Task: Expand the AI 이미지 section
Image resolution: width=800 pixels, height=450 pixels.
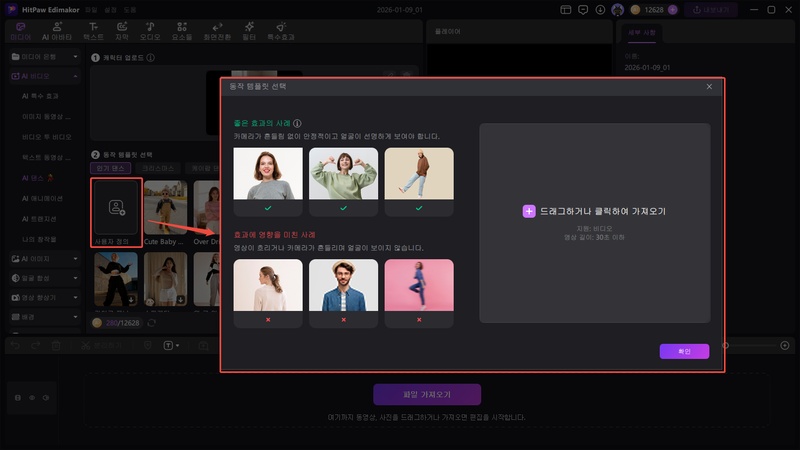Action: 76,259
